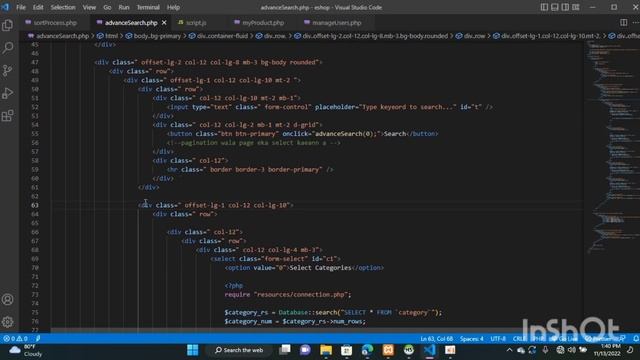Open File Explorer from taskbar
Viewport: 640px width, 360px height.
tap(326, 350)
